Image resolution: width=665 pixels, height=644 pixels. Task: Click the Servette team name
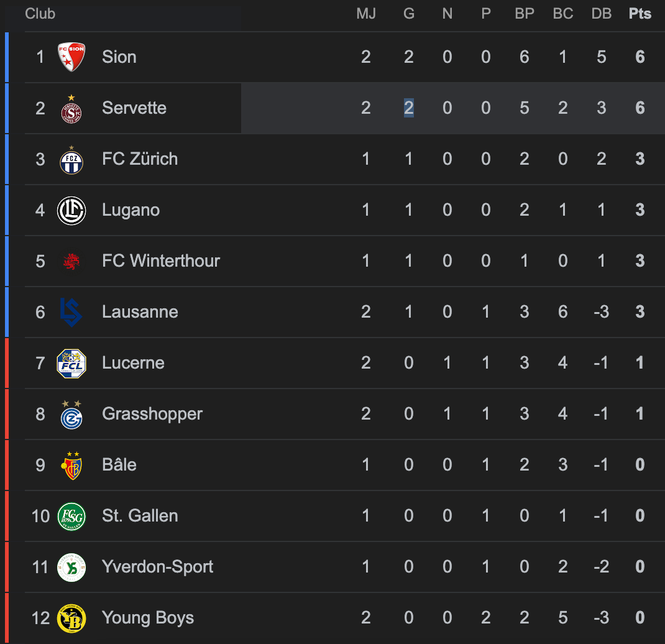[x=134, y=108]
